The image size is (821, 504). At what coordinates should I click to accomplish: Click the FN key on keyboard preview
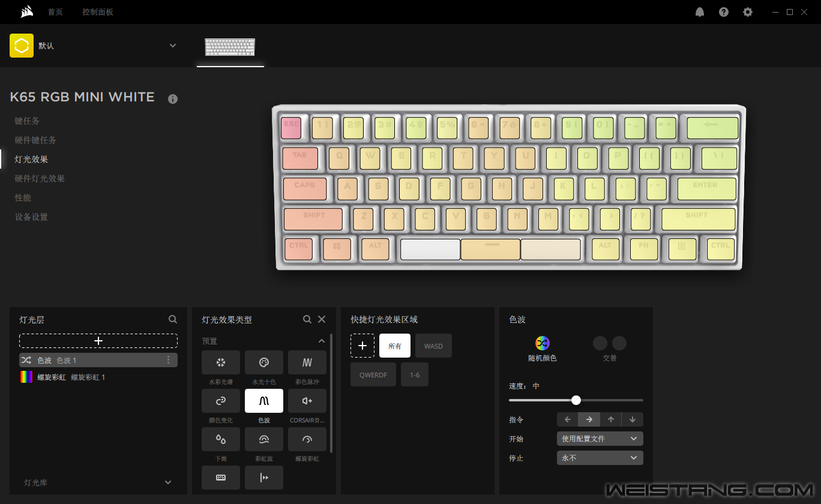644,248
